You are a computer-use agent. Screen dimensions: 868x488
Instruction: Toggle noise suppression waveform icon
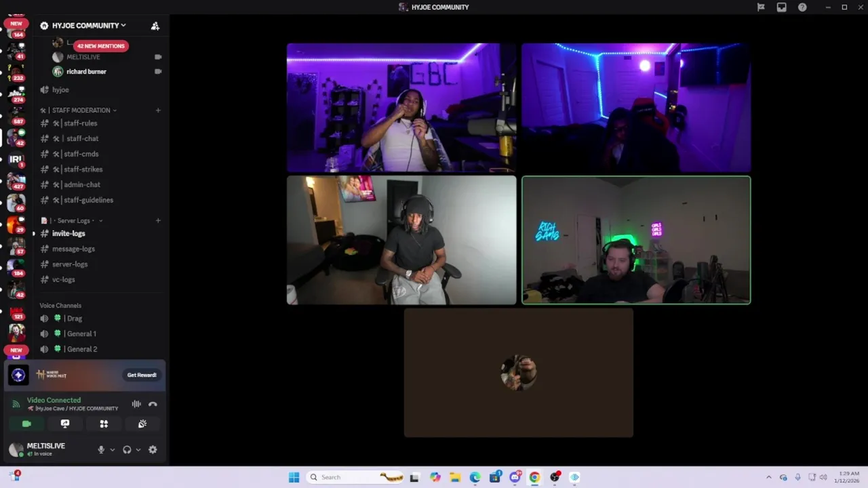(136, 404)
